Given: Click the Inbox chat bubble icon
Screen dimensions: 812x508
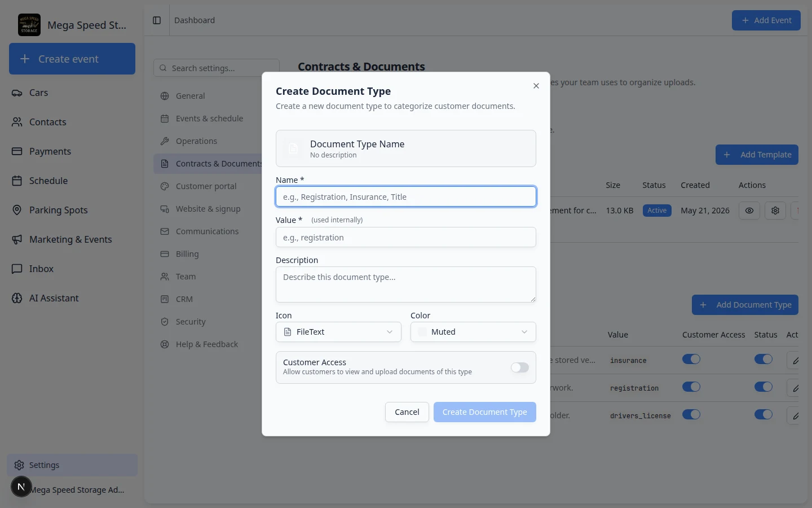Looking at the screenshot, I should (17, 269).
